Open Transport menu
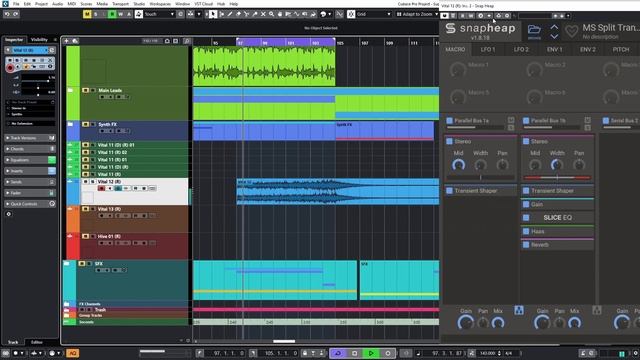 pos(120,4)
